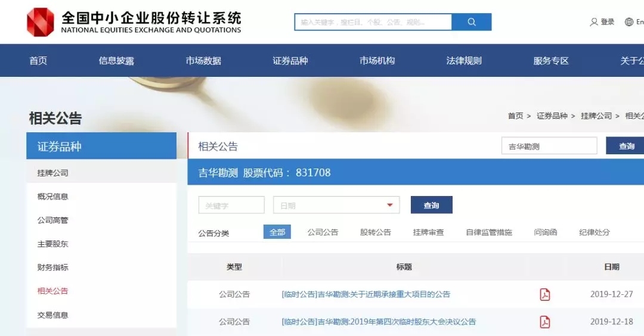Open PDF for 2019-12-18 shareholder meeting announcement

(x=544, y=322)
